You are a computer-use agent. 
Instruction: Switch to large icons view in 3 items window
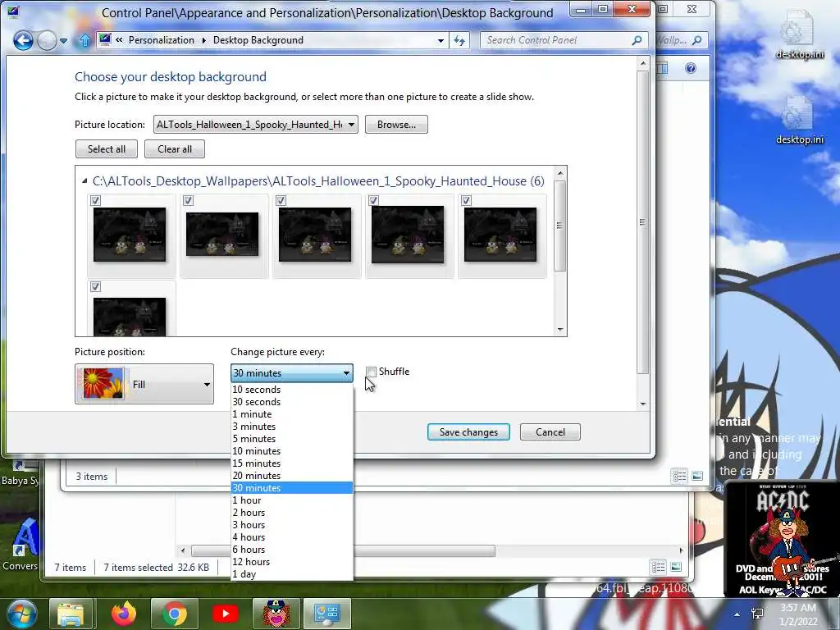697,476
